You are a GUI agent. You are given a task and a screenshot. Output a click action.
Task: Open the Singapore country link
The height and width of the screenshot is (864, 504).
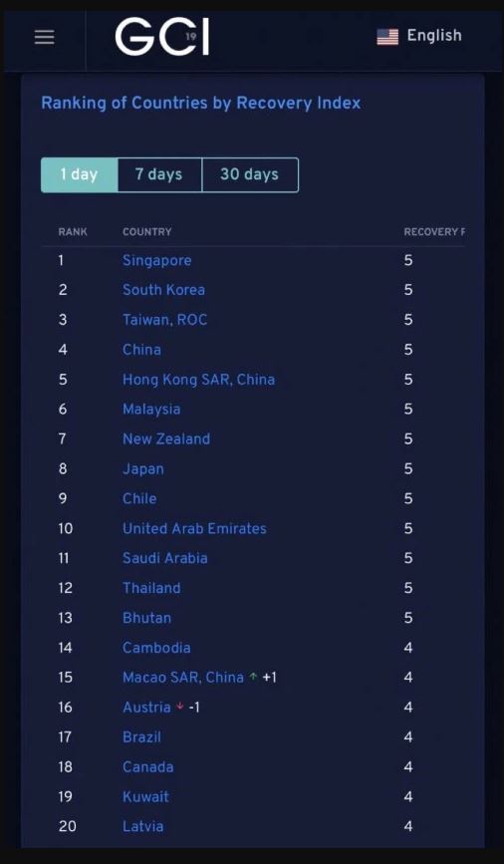click(157, 261)
